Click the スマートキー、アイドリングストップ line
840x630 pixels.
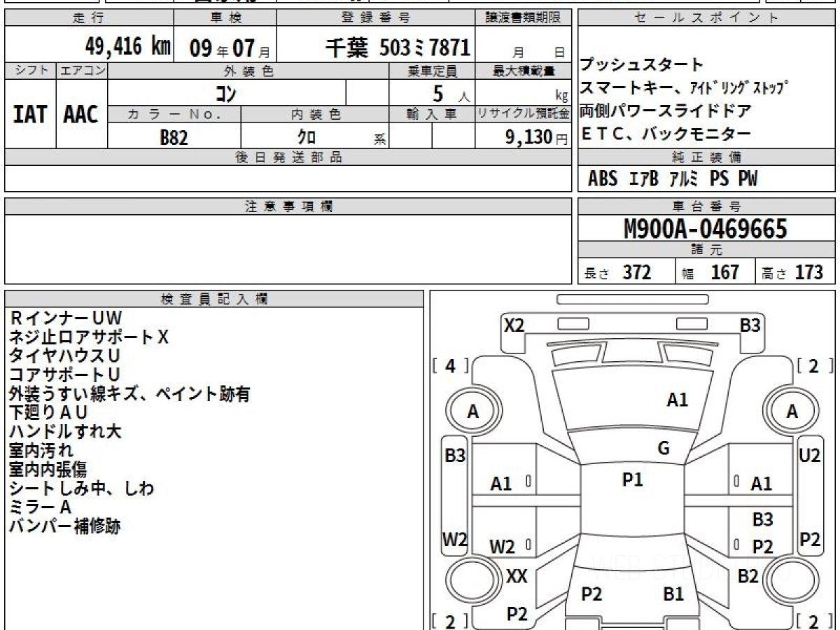pos(685,88)
